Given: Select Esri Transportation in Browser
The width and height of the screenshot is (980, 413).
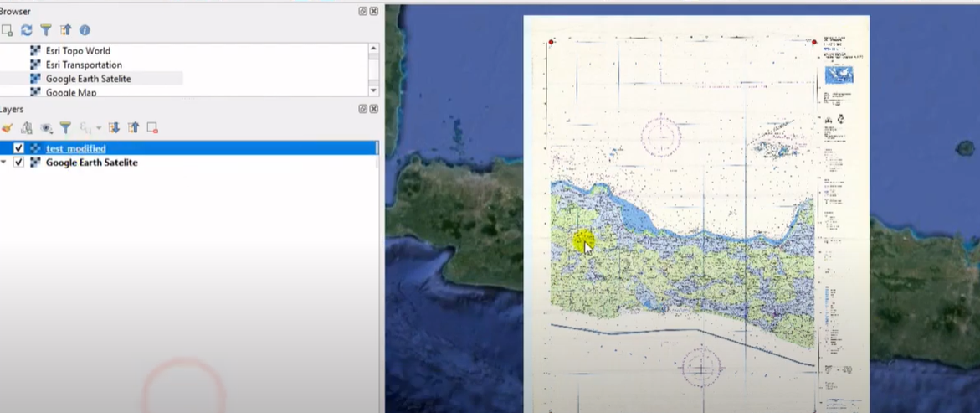Looking at the screenshot, I should tap(84, 65).
